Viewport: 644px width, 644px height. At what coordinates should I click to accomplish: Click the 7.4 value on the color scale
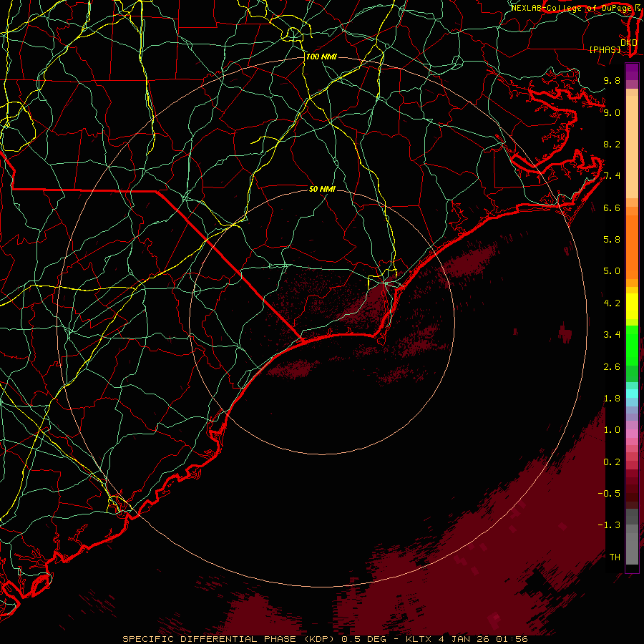pos(612,176)
